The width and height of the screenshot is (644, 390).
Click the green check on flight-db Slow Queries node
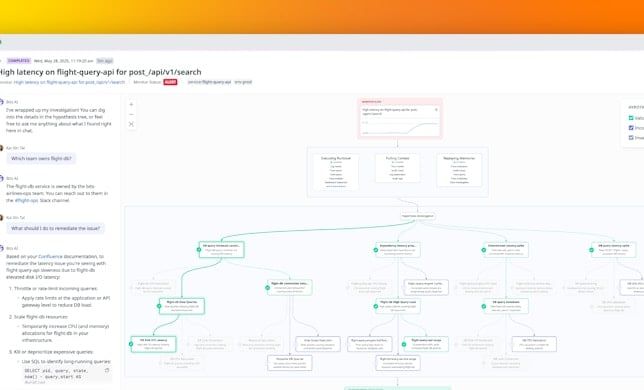[x=159, y=306]
